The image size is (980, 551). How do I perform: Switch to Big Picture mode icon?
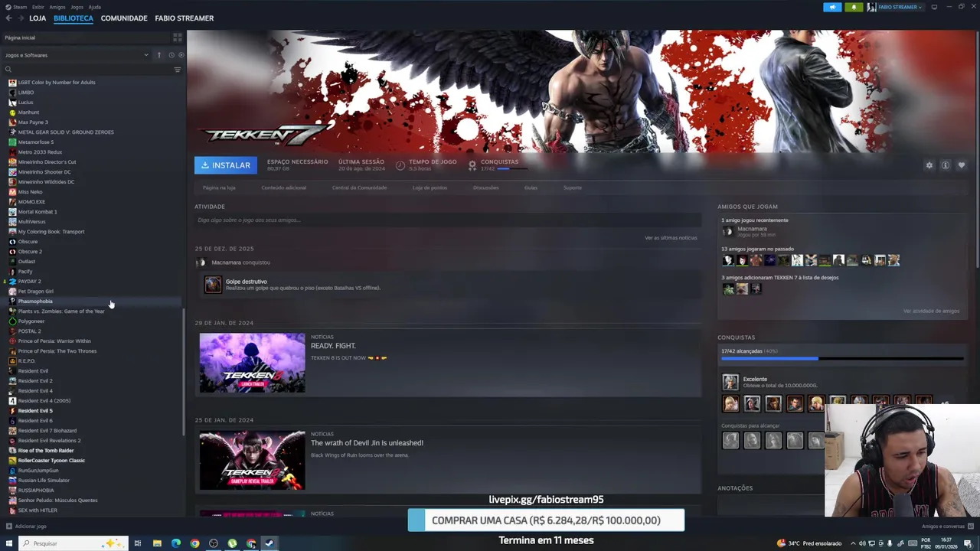[934, 7]
